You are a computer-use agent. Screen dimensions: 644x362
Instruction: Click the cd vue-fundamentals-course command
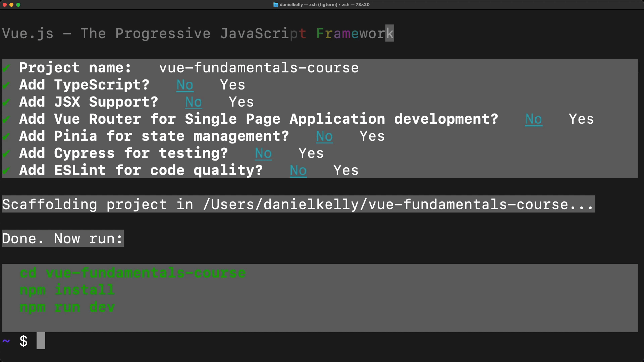pyautogui.click(x=132, y=273)
